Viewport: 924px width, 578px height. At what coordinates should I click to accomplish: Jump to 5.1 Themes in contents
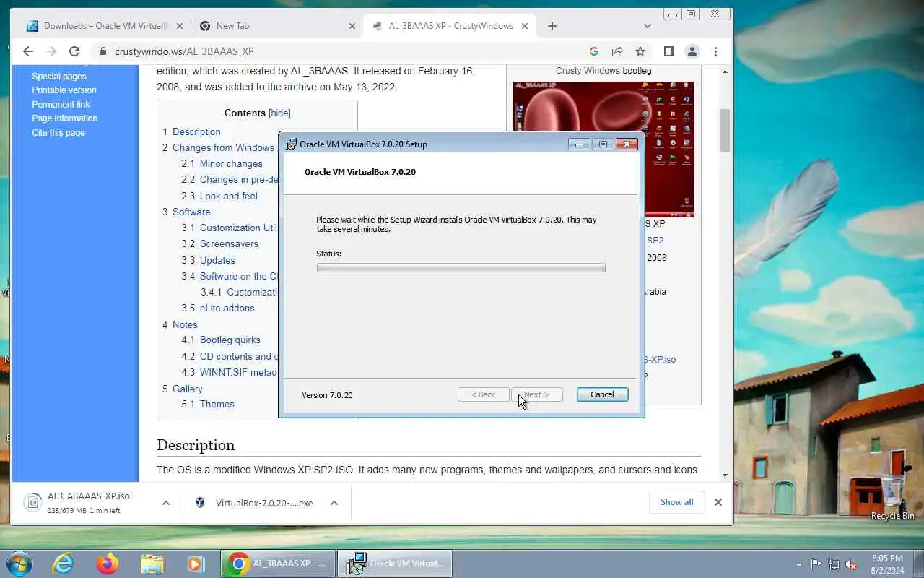[x=208, y=404]
